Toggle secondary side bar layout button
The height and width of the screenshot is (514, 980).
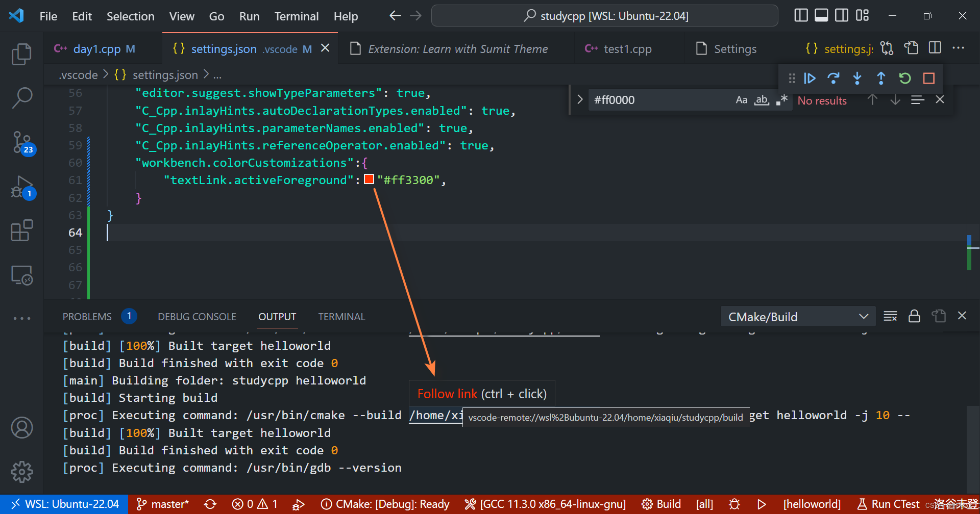click(842, 16)
